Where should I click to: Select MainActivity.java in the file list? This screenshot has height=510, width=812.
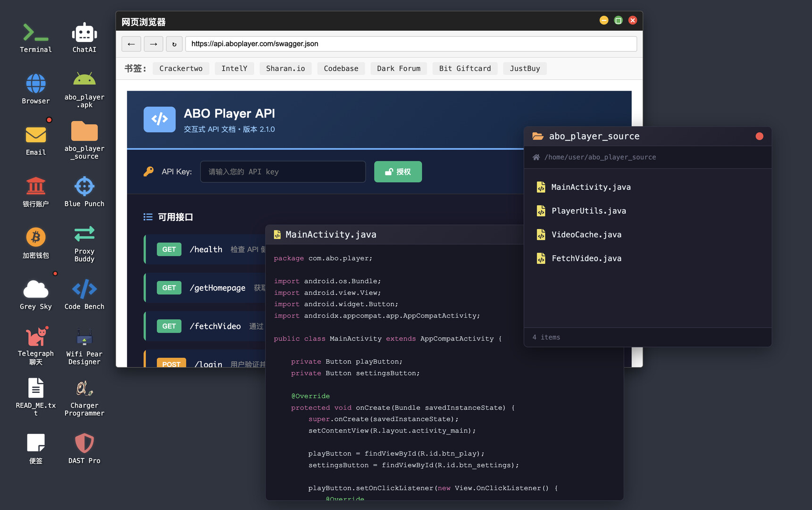tap(647, 187)
